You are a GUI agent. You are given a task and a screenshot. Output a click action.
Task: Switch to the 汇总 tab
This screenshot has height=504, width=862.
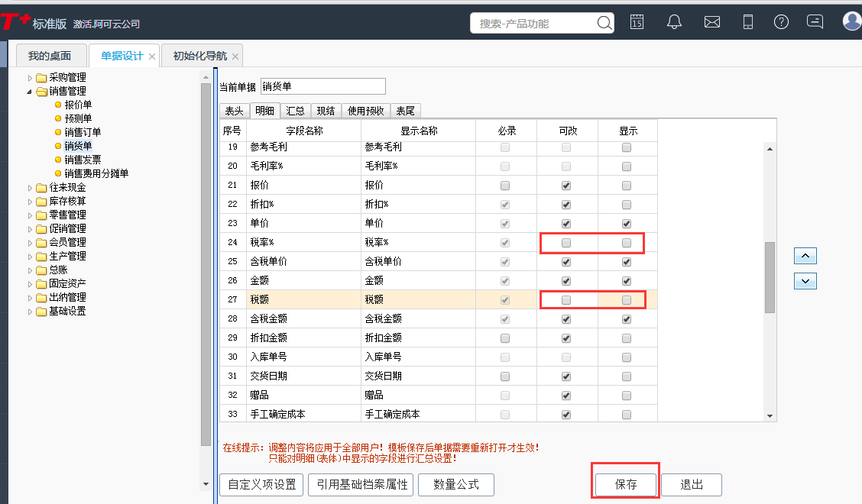(295, 110)
